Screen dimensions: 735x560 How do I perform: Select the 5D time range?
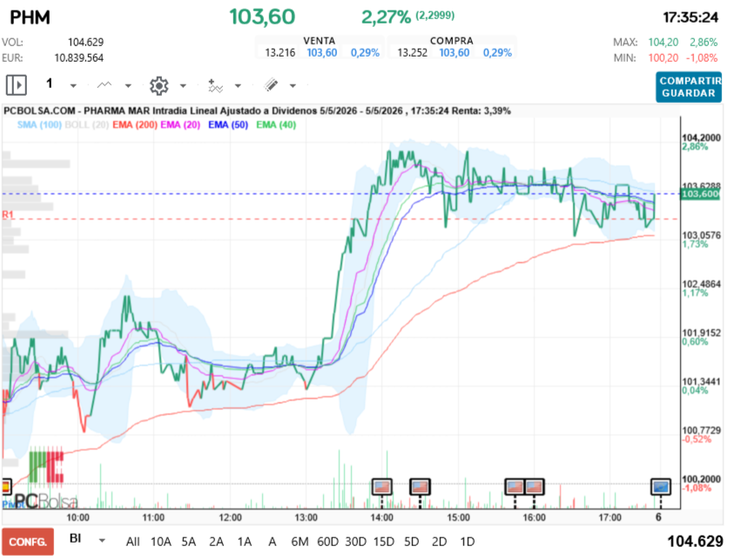point(412,542)
